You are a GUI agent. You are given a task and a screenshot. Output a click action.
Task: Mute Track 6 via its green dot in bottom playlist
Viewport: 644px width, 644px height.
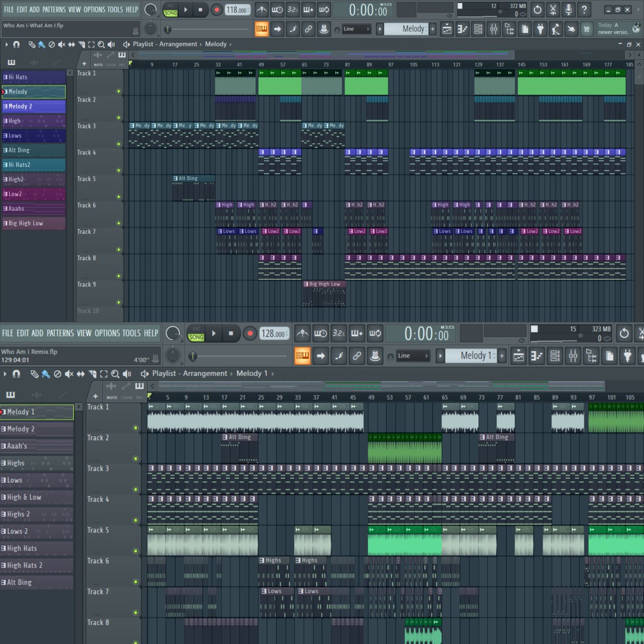(136, 582)
